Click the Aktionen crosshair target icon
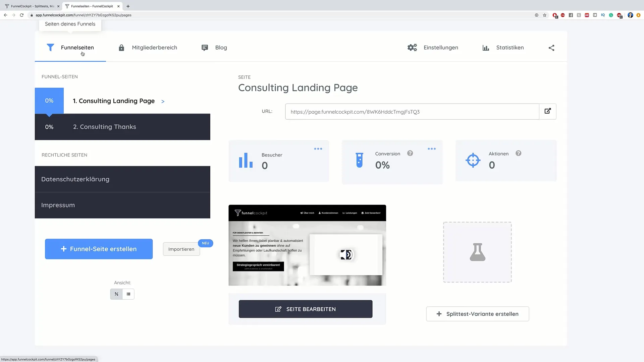The height and width of the screenshot is (362, 644). pyautogui.click(x=473, y=161)
